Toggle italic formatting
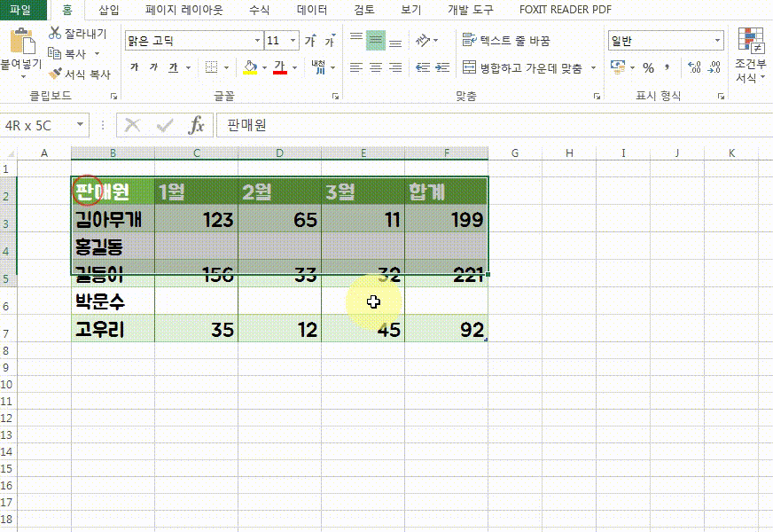The image size is (773, 532). point(154,67)
